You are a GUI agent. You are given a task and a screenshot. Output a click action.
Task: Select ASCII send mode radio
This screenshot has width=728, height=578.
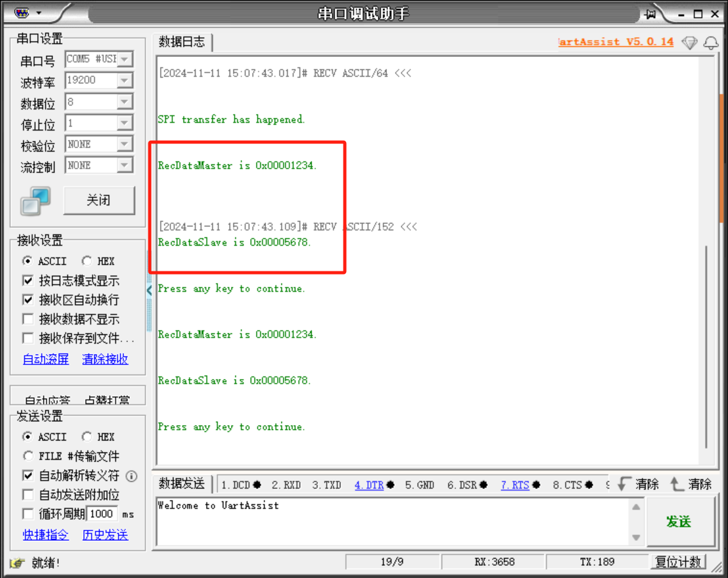(x=28, y=437)
